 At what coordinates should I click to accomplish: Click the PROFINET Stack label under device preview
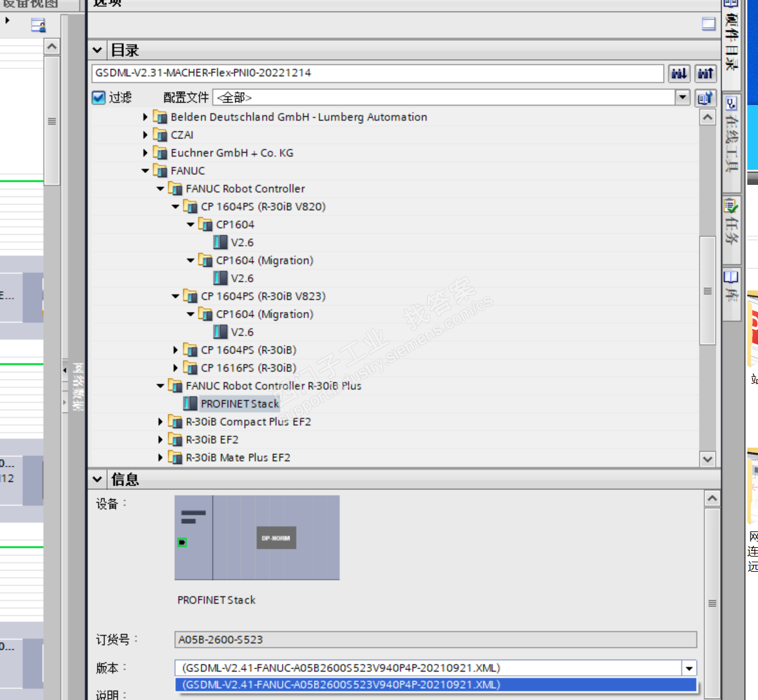(x=216, y=600)
